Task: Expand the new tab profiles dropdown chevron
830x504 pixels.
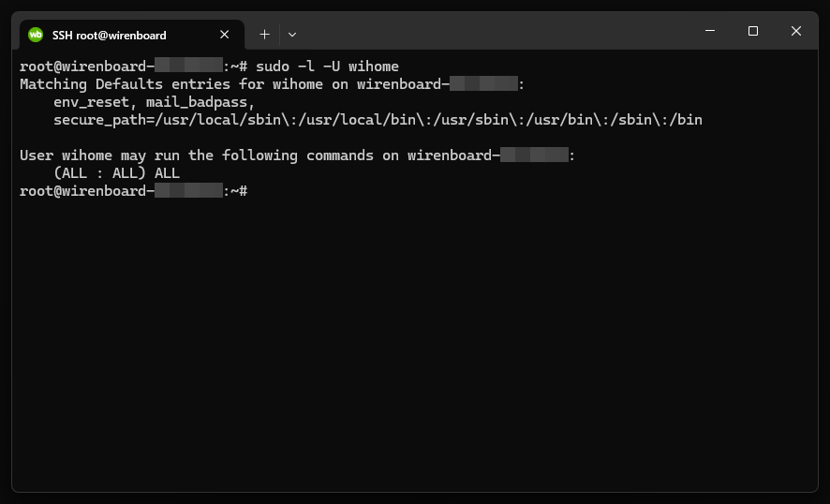Action: [x=292, y=35]
